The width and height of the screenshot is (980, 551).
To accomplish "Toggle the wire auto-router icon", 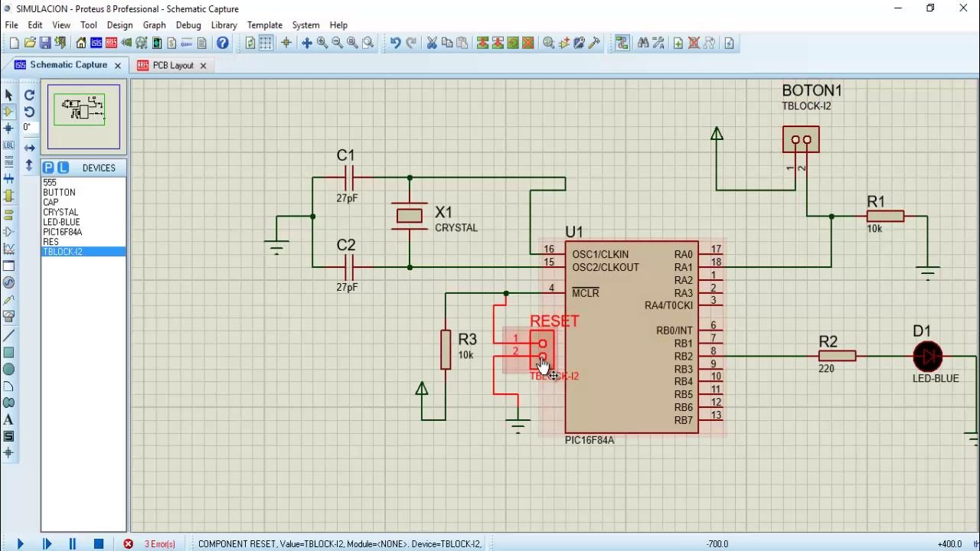I will pos(622,43).
